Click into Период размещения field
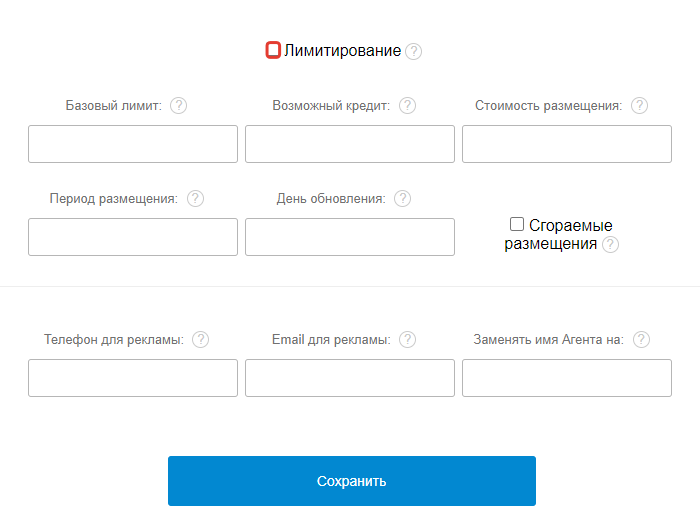700x527 pixels. 133,237
